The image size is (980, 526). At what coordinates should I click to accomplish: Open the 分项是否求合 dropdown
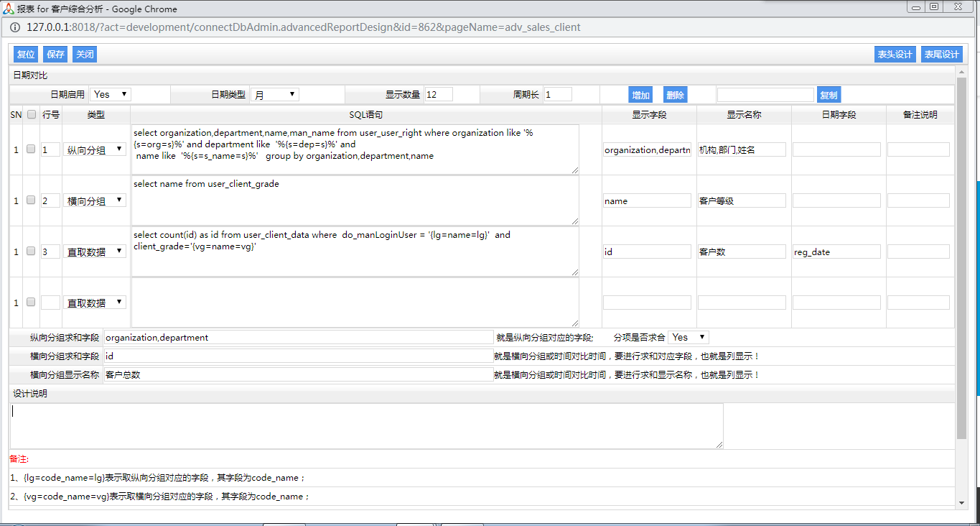point(688,337)
